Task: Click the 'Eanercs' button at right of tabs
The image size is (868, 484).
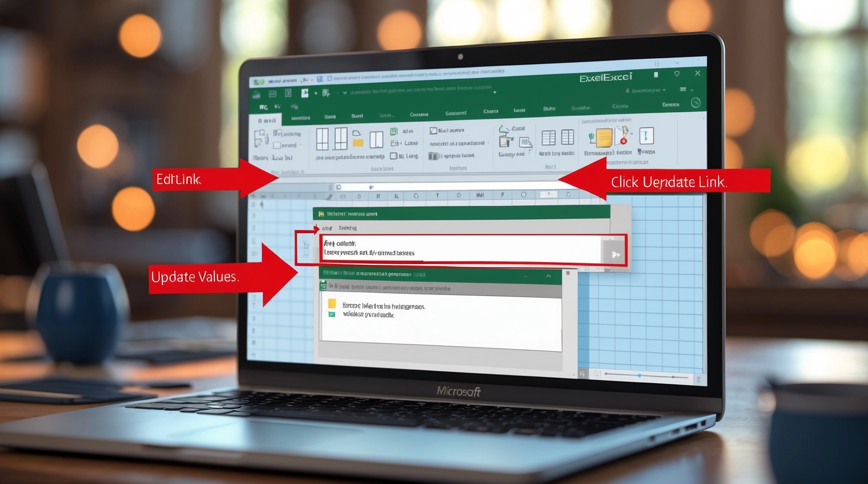Action: (671, 105)
